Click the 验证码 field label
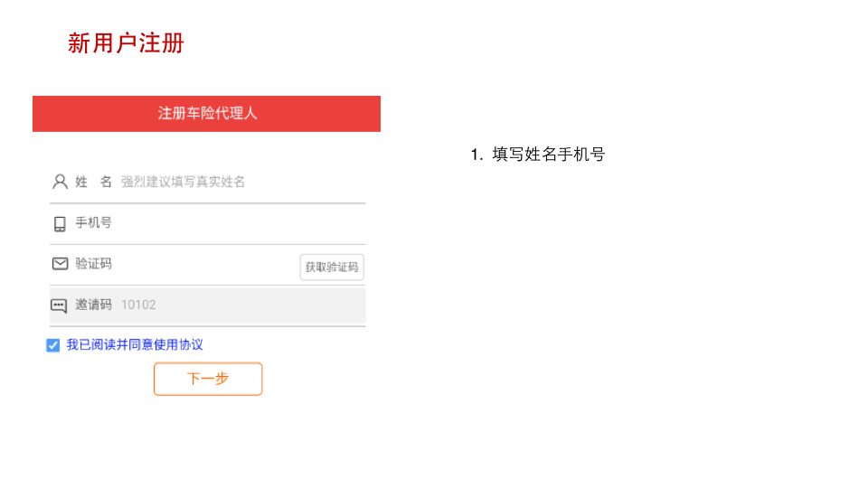The height and width of the screenshot is (488, 868). point(93,264)
